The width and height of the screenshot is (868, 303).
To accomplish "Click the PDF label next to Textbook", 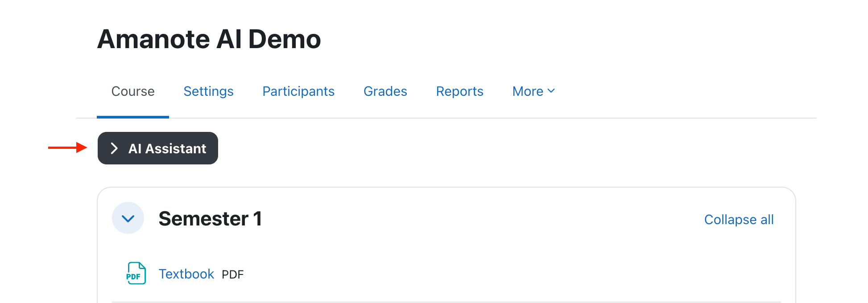I will (233, 274).
